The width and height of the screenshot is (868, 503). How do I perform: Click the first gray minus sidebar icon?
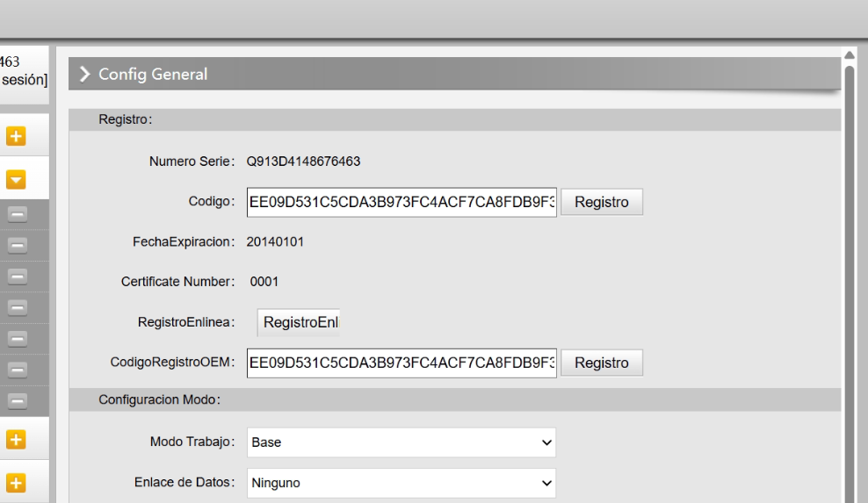click(x=18, y=214)
